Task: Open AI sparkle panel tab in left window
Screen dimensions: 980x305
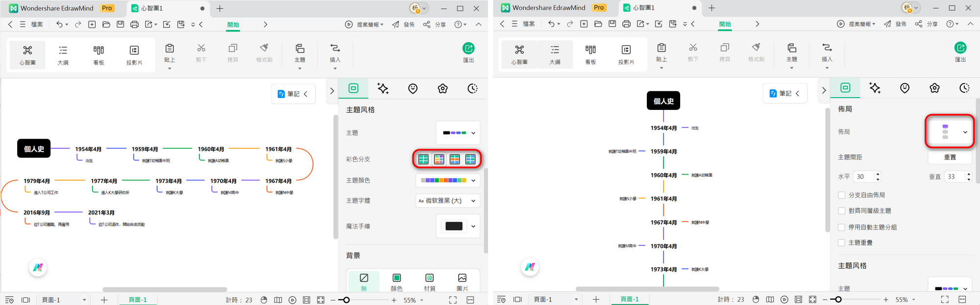Action: click(x=383, y=88)
